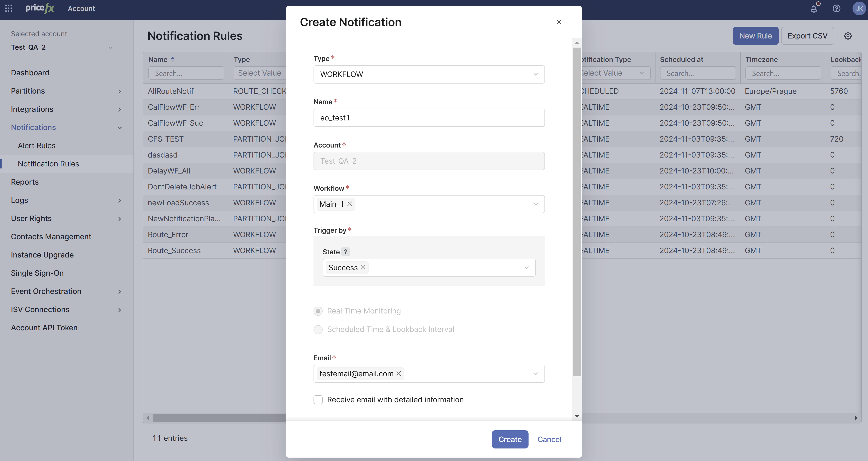
Task: Click the Name input field eo_test1
Action: click(x=429, y=118)
